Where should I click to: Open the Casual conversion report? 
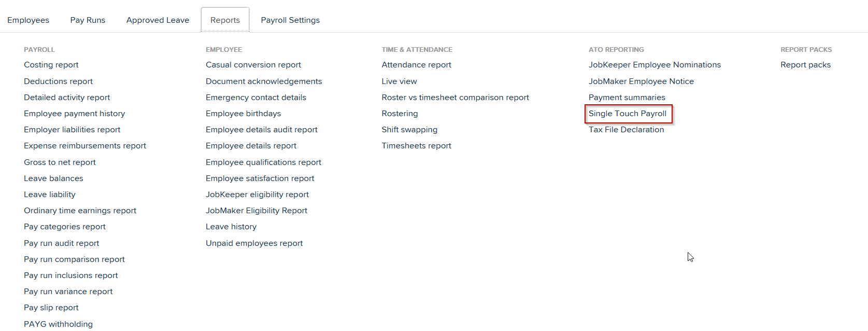click(253, 64)
